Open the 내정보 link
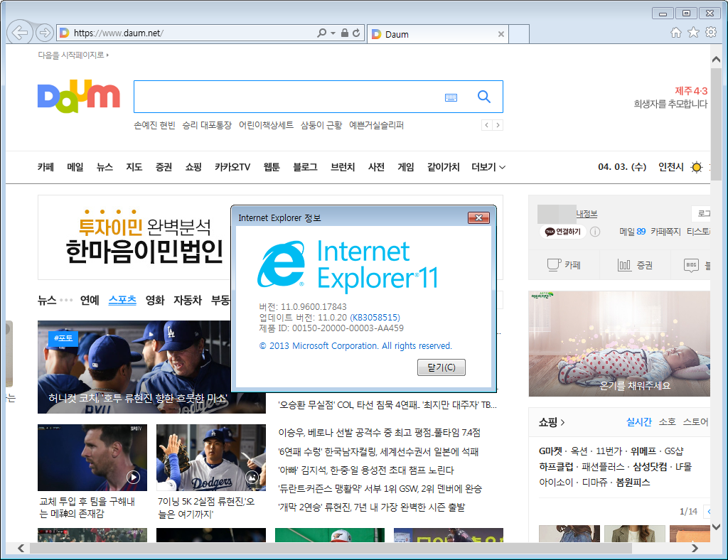 point(587,214)
